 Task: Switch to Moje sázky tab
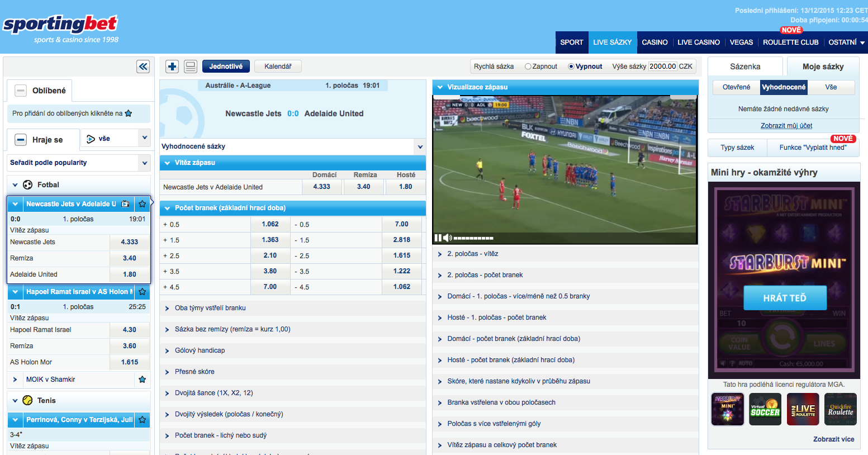tap(823, 67)
